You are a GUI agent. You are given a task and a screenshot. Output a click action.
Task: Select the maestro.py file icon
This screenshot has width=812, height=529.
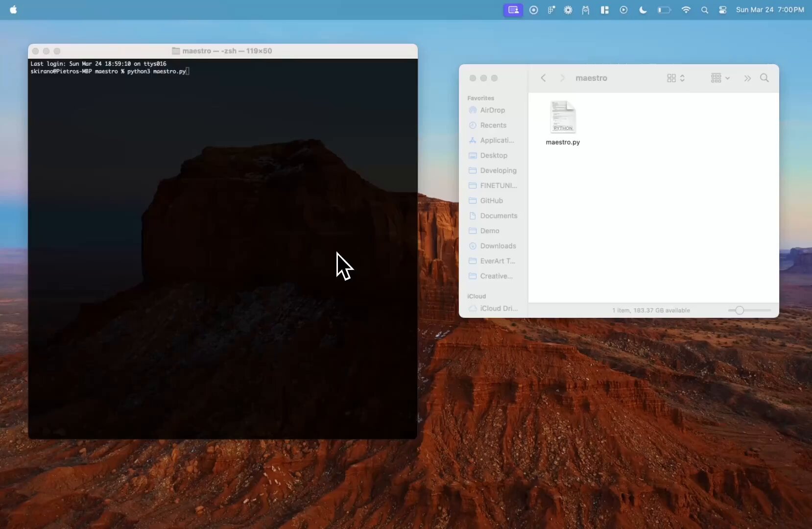(x=563, y=117)
